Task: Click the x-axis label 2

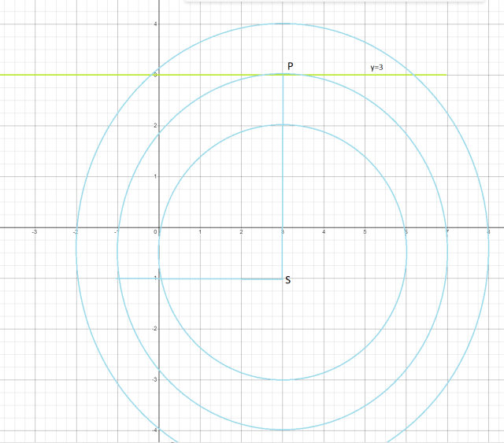Action: coord(241,232)
